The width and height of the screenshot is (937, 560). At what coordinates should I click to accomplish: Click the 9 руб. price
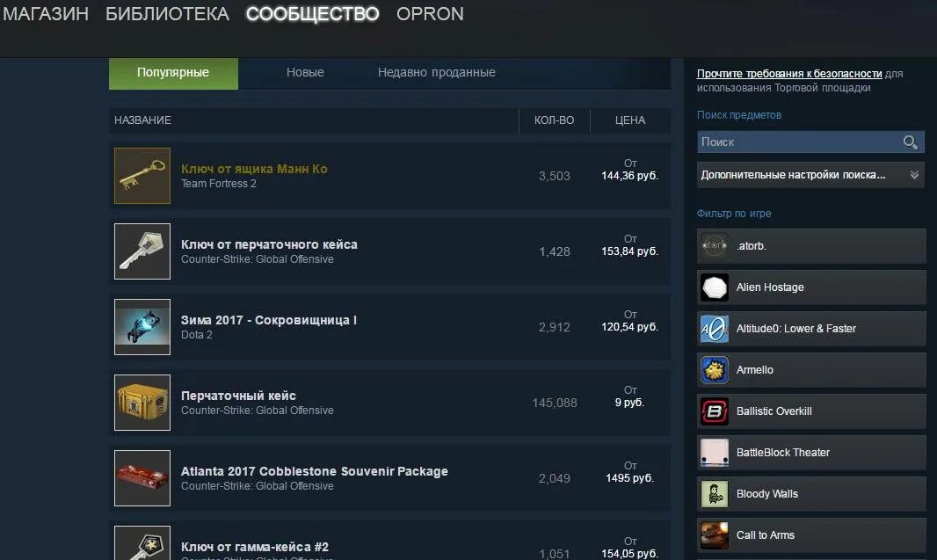pos(630,403)
